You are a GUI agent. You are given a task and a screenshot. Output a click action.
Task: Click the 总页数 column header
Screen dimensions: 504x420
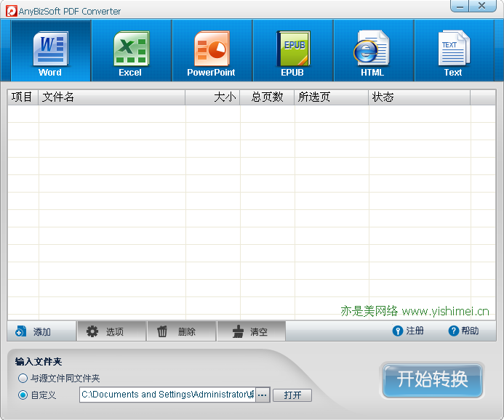pyautogui.click(x=267, y=97)
